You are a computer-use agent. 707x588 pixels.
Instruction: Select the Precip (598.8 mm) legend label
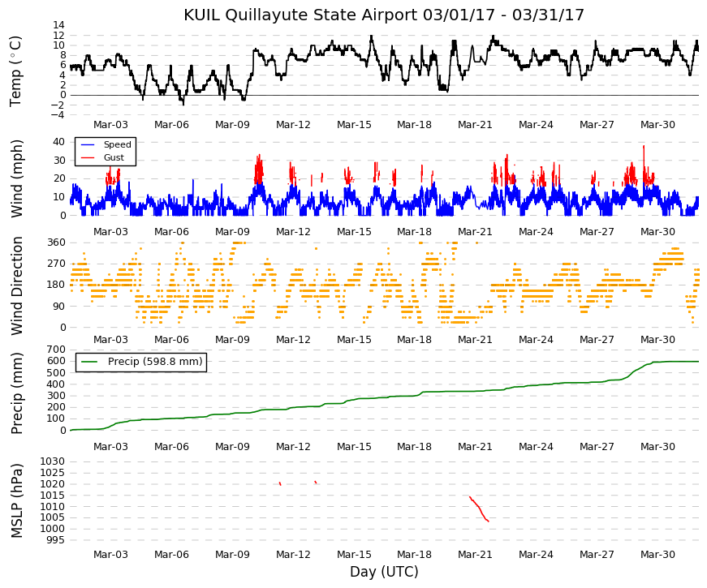click(x=155, y=362)
